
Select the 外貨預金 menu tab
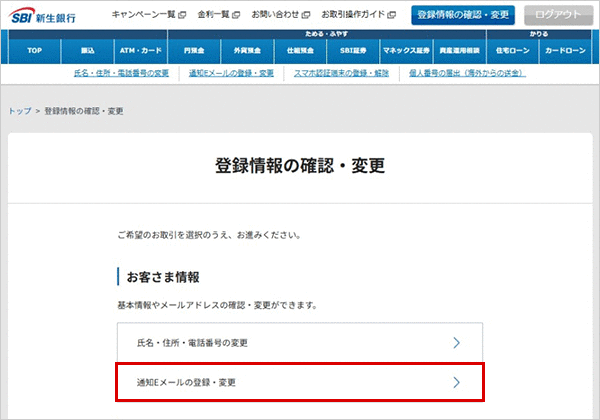coord(247,50)
